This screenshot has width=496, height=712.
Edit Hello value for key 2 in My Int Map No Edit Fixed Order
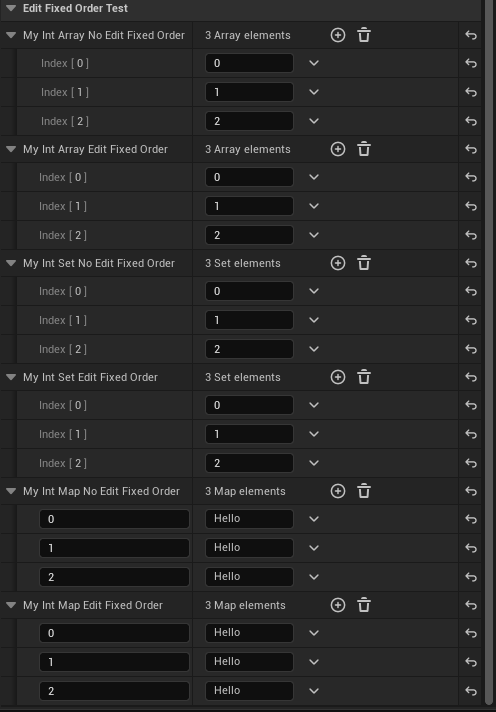pos(249,577)
